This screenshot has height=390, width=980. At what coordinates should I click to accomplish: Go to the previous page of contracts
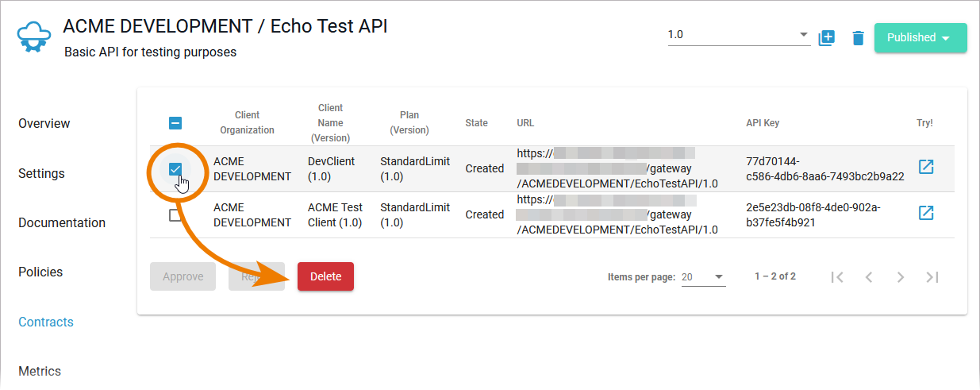pyautogui.click(x=869, y=277)
